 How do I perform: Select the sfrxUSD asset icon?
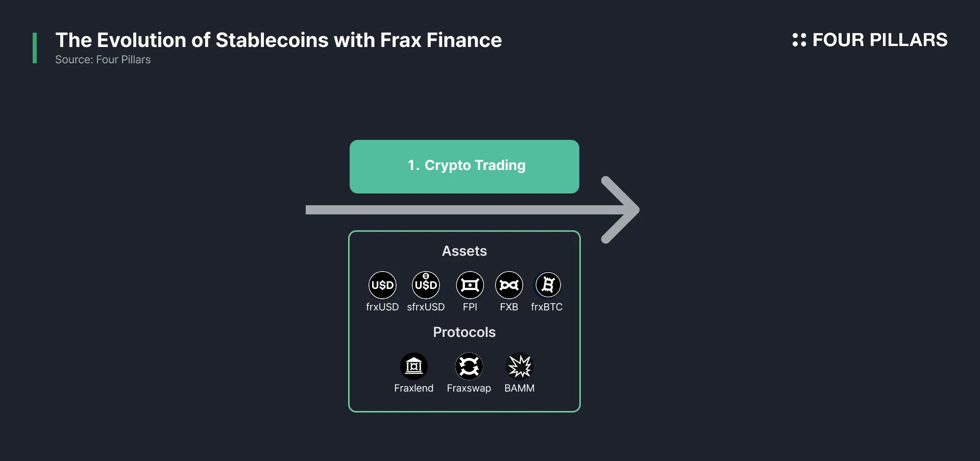coord(426,285)
